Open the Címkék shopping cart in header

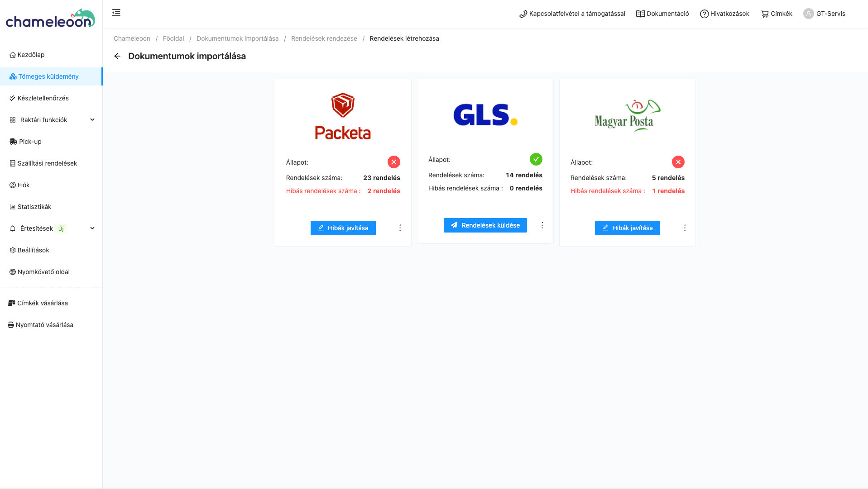pos(777,14)
